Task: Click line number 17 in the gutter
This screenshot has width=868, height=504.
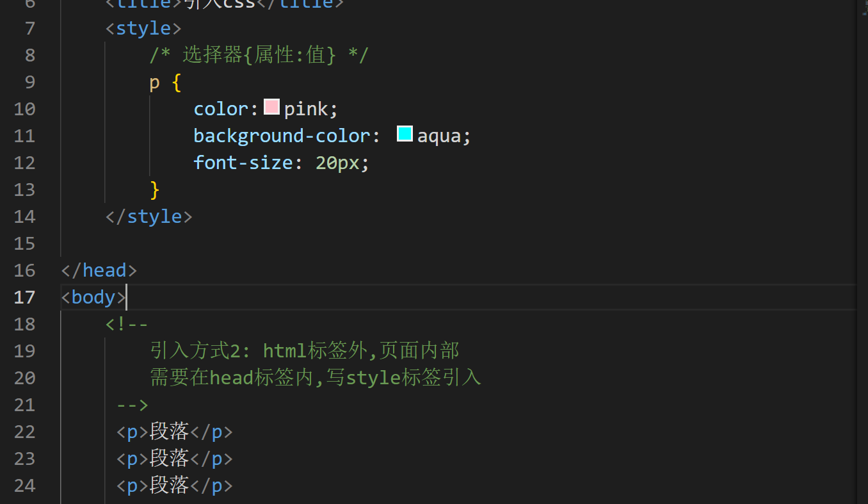Action: tap(25, 297)
